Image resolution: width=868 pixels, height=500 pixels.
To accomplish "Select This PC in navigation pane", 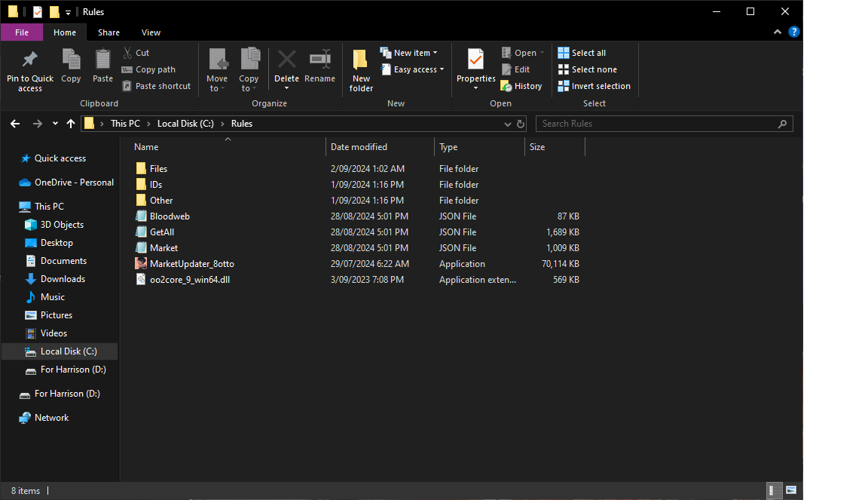I will (x=41, y=206).
